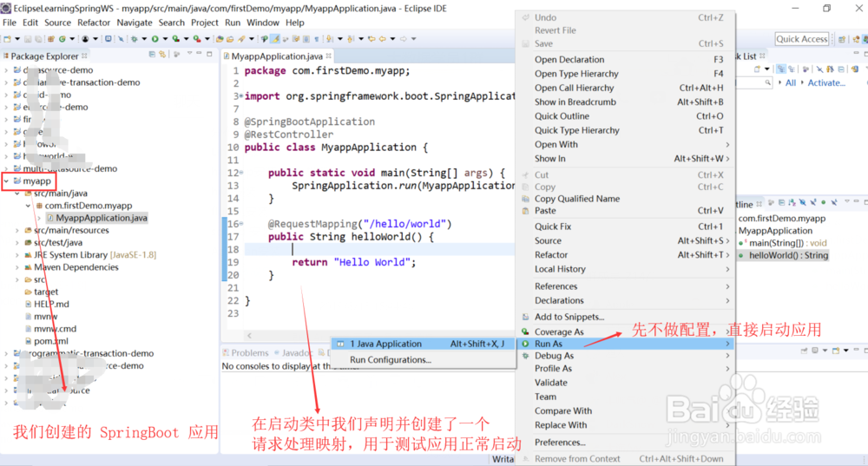Select MyappApplication.java in Package Explorer
Viewport: 868px width, 466px height.
102,218
